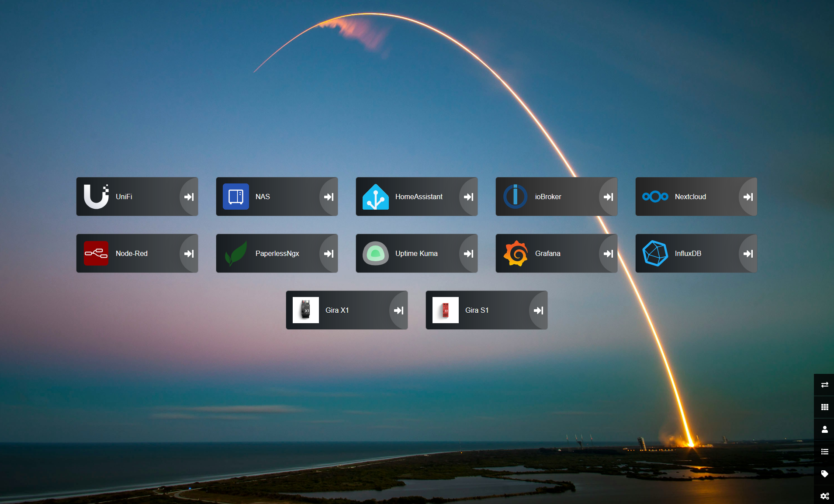Click the Grafana swirl logo
This screenshot has width=834, height=504.
pos(516,253)
